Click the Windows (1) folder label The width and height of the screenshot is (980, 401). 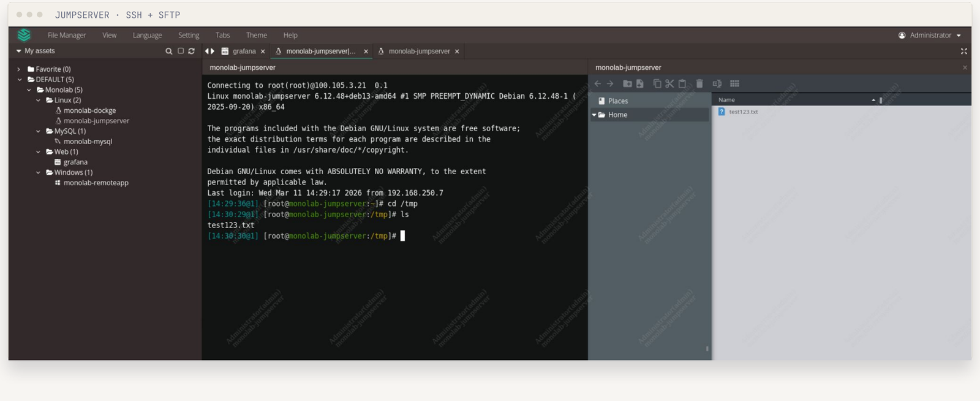click(x=73, y=173)
